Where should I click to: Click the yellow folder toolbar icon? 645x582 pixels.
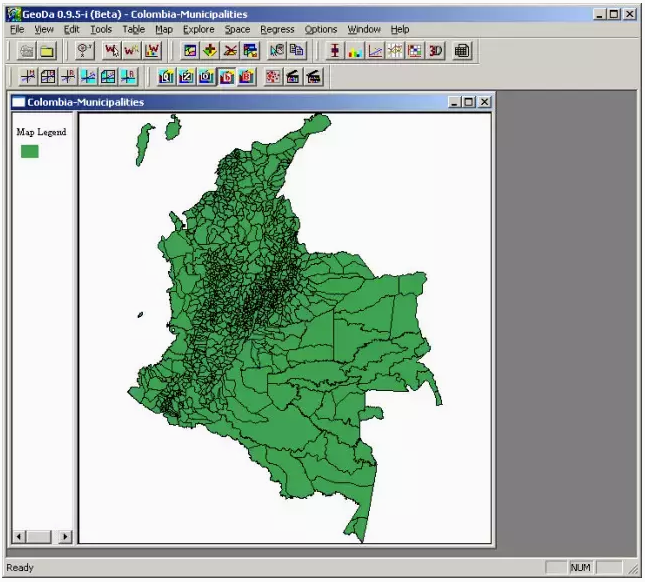coord(47,51)
